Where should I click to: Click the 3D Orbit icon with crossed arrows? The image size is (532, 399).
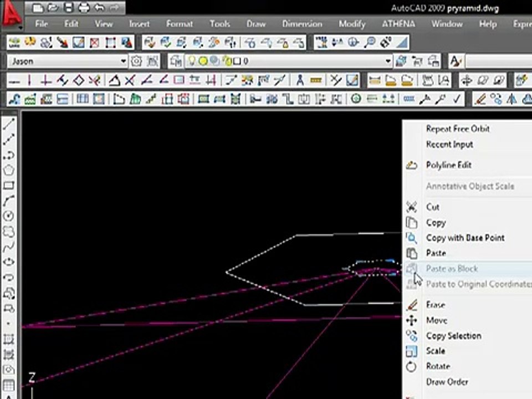point(467,80)
